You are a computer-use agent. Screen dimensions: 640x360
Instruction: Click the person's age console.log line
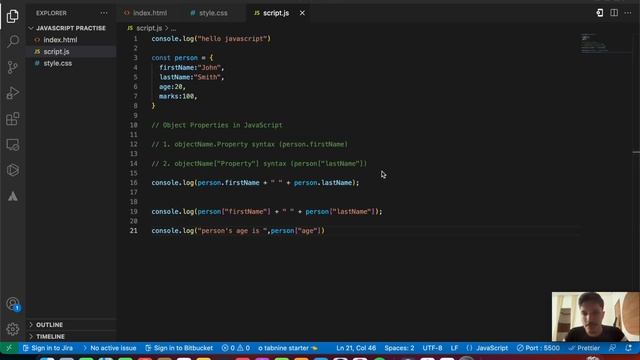click(238, 231)
